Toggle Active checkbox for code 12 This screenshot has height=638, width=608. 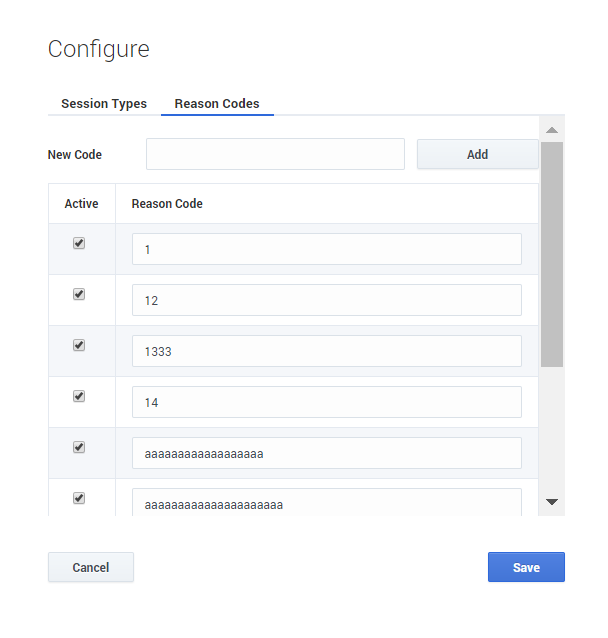coord(79,294)
